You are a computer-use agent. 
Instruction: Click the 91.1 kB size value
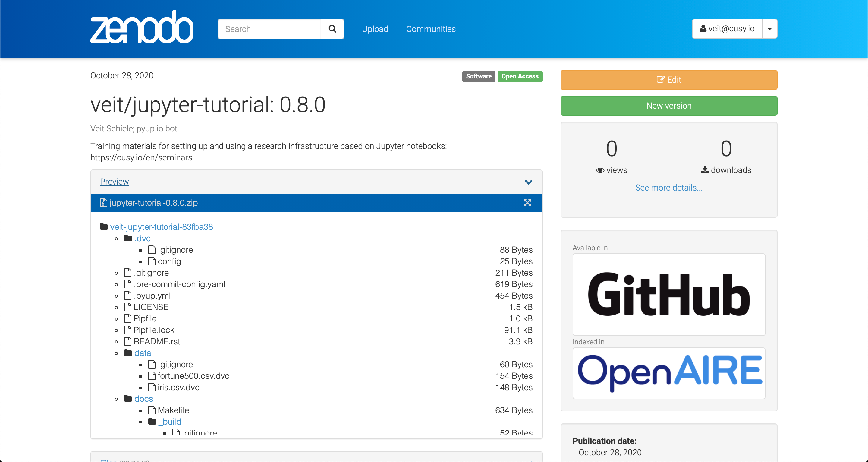pos(518,330)
